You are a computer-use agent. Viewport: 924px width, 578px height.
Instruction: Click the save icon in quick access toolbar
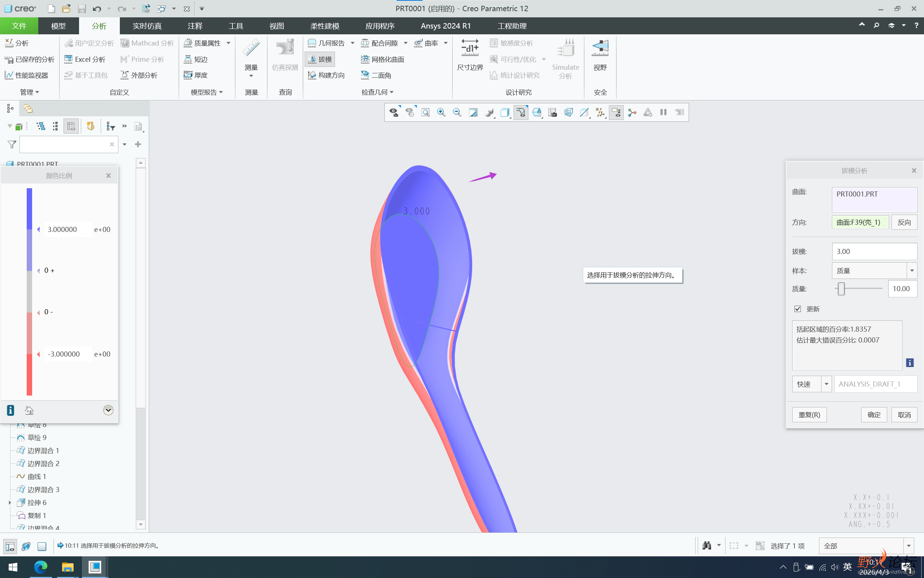pos(82,8)
